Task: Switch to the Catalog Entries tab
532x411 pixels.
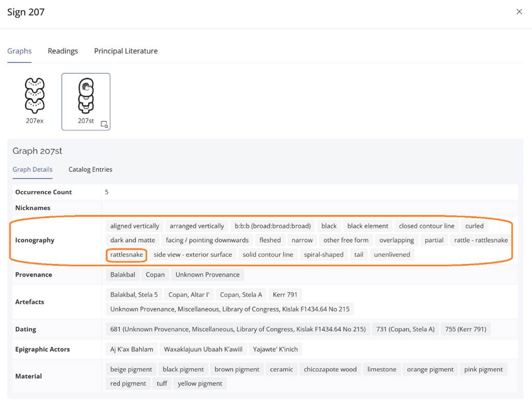Action: point(90,169)
